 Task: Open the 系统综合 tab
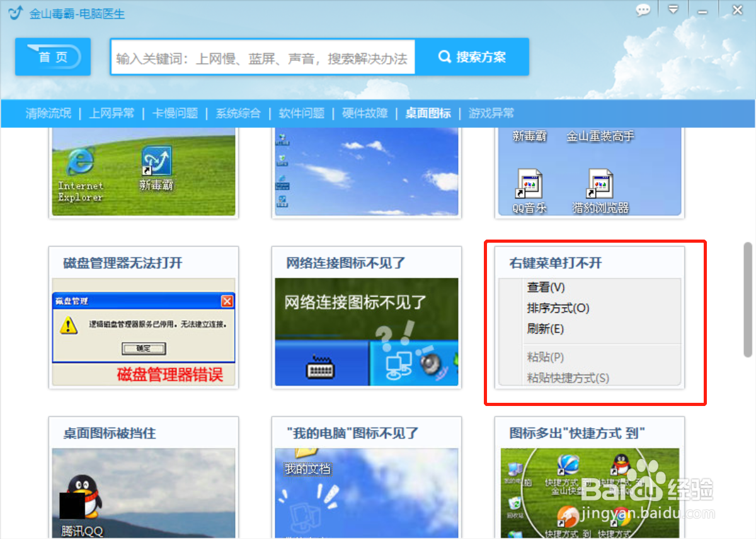(x=238, y=113)
